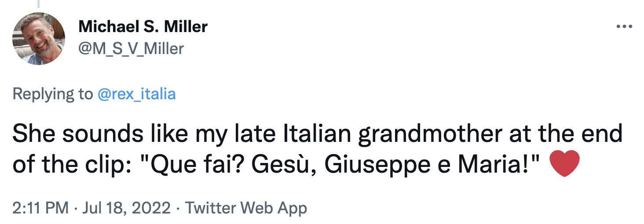
Task: Open the @M_S_V_Miller handle
Action: click(131, 48)
